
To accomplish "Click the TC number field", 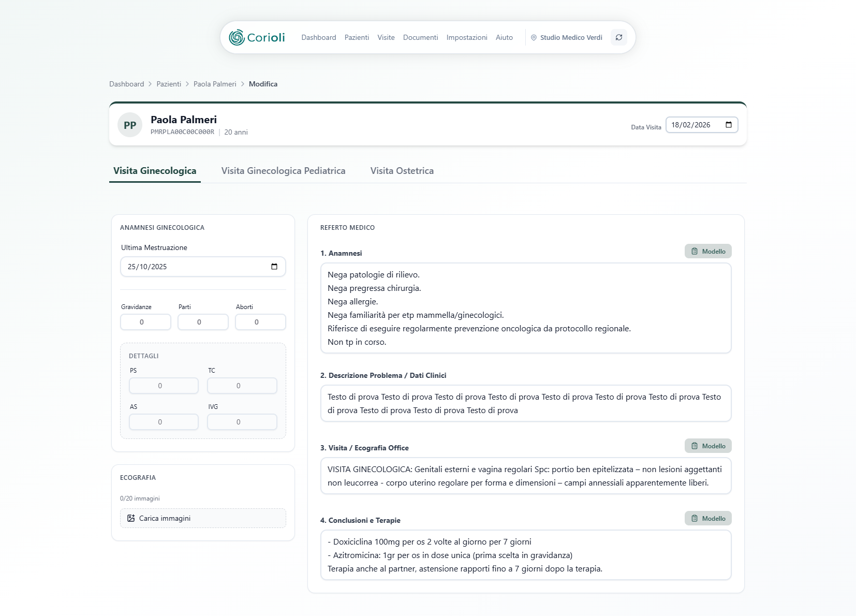I will (x=242, y=386).
